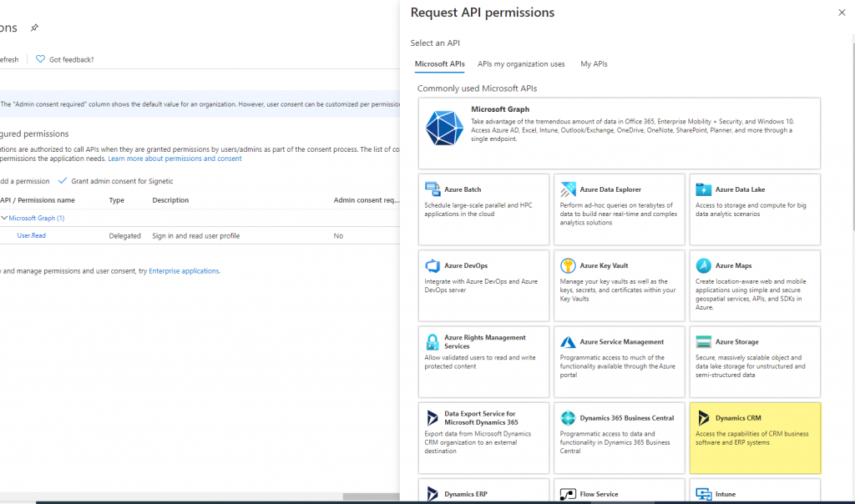Click the Dynamics 365 Business Central icon
The image size is (855, 504).
[568, 418]
